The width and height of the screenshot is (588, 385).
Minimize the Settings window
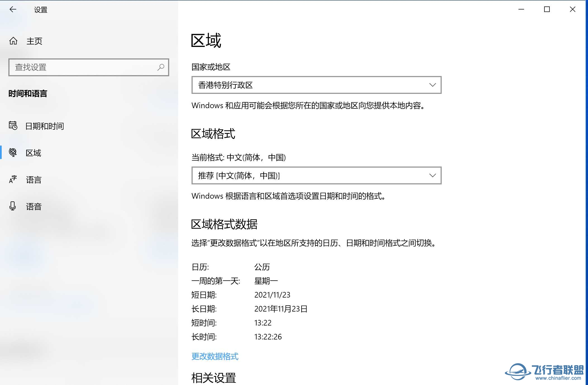521,9
